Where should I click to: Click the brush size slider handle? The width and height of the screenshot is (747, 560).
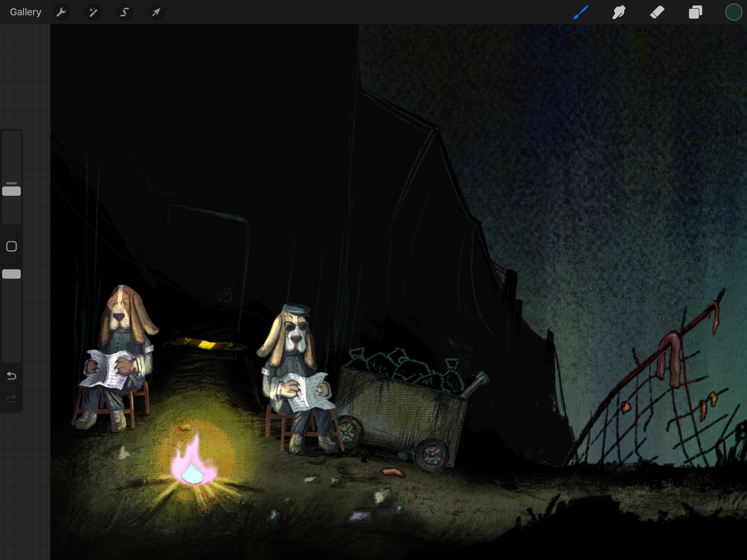pyautogui.click(x=11, y=191)
